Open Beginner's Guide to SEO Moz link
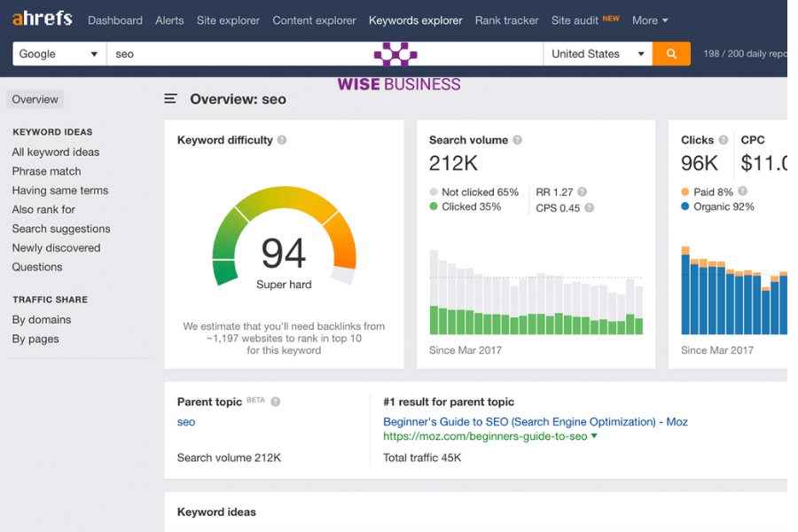The image size is (798, 532). click(536, 421)
